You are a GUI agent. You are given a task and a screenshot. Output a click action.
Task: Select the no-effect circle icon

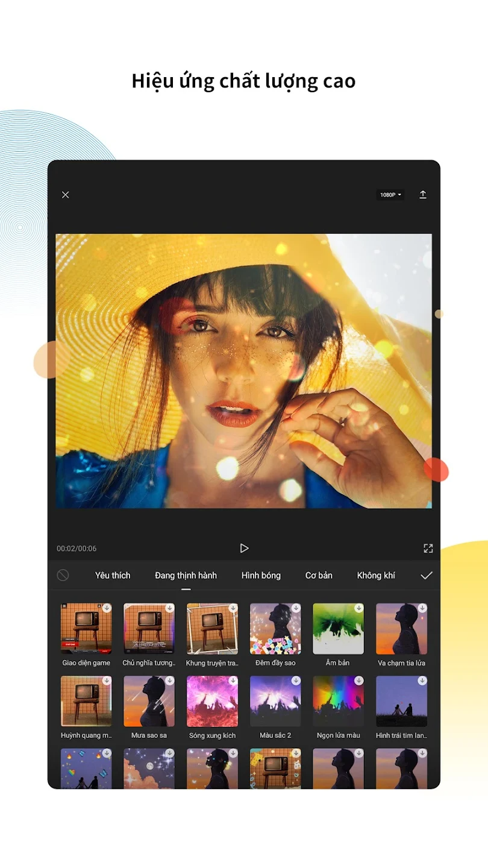coord(63,575)
